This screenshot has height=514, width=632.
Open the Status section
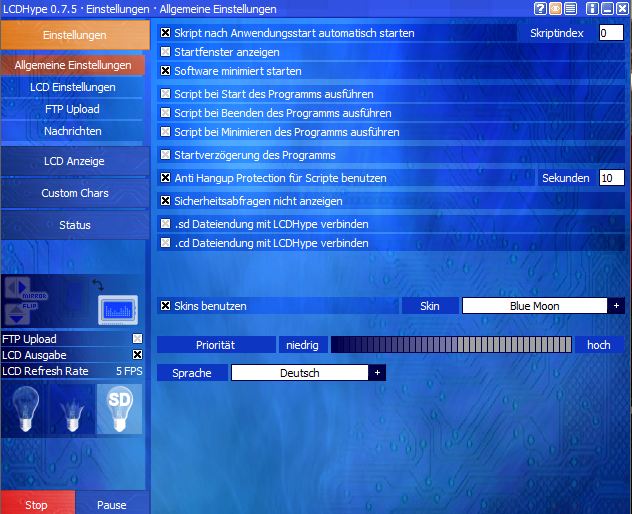coord(75,225)
